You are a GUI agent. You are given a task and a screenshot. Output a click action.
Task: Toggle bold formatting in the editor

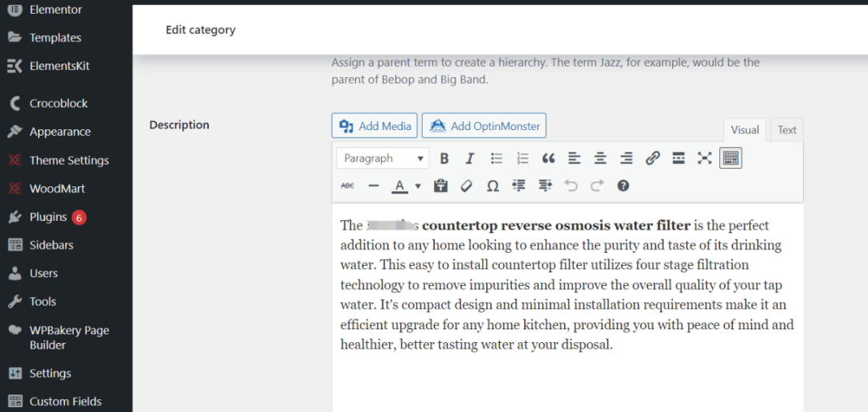tap(444, 158)
